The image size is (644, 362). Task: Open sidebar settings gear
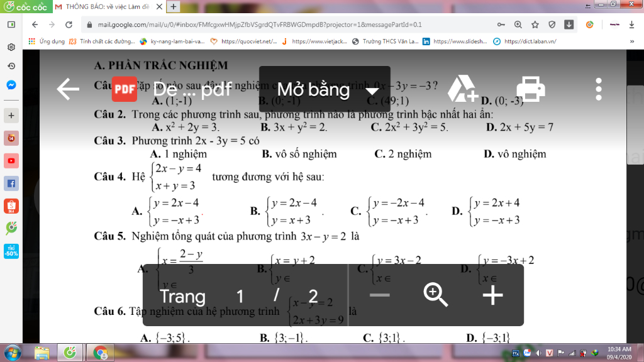coord(11,47)
